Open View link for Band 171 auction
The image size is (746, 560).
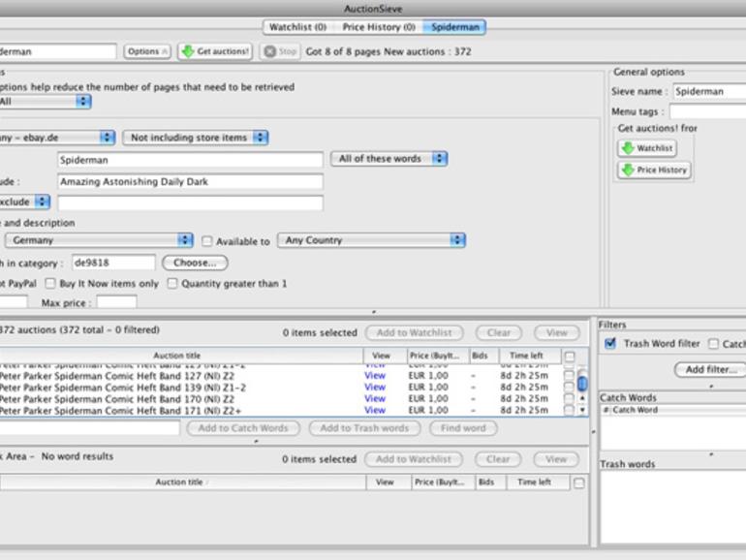(x=375, y=410)
